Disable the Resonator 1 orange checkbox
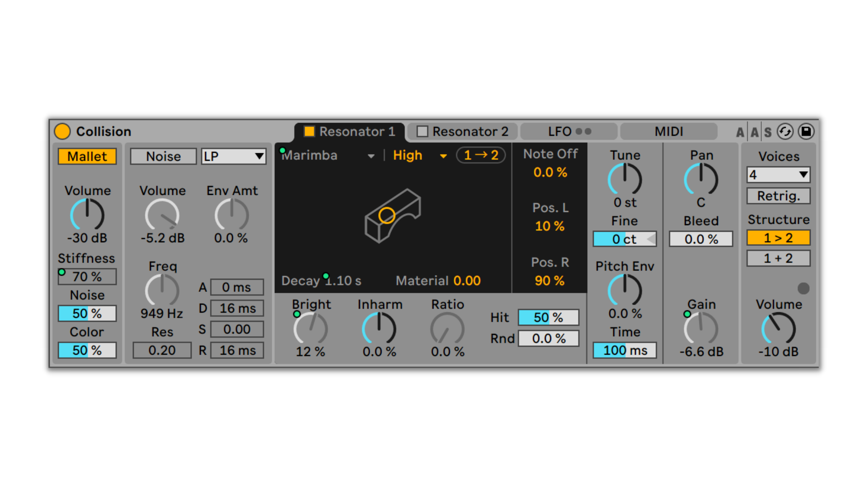 [x=309, y=131]
